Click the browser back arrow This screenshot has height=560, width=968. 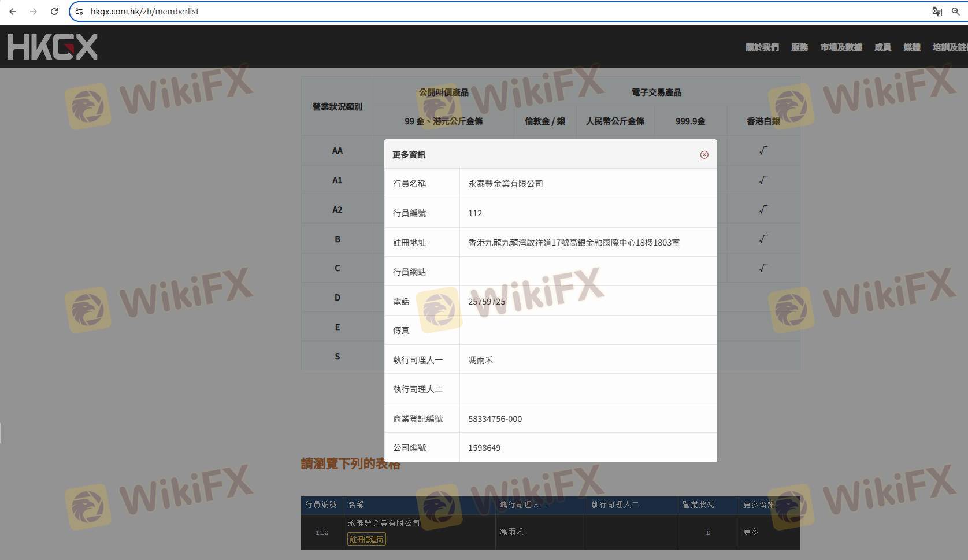click(x=13, y=12)
